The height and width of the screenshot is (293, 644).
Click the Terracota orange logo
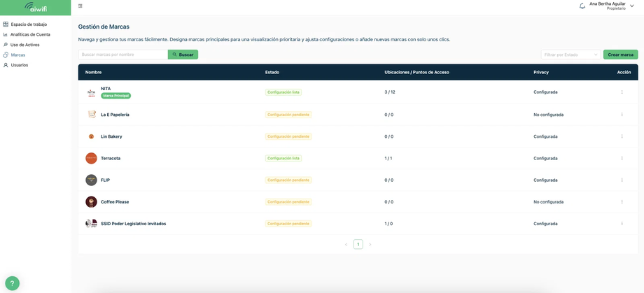[91, 158]
